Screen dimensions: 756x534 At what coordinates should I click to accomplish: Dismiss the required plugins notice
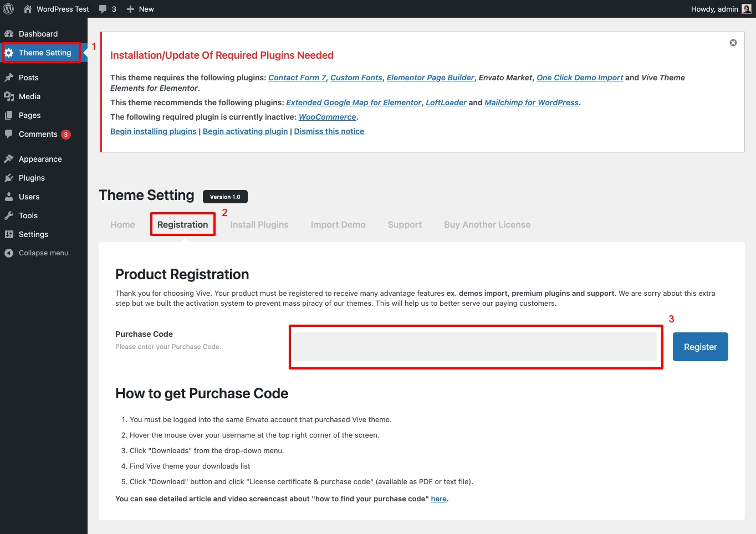tap(733, 42)
